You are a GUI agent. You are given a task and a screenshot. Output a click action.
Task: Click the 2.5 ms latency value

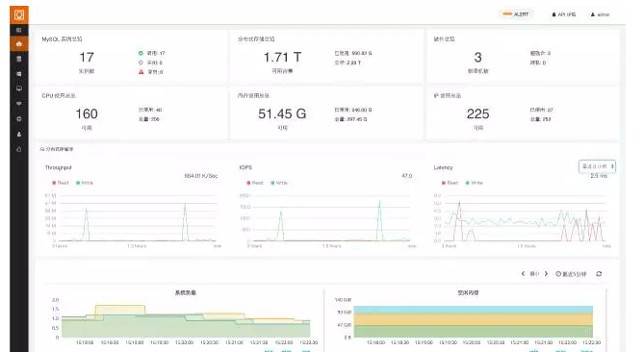[x=599, y=176]
